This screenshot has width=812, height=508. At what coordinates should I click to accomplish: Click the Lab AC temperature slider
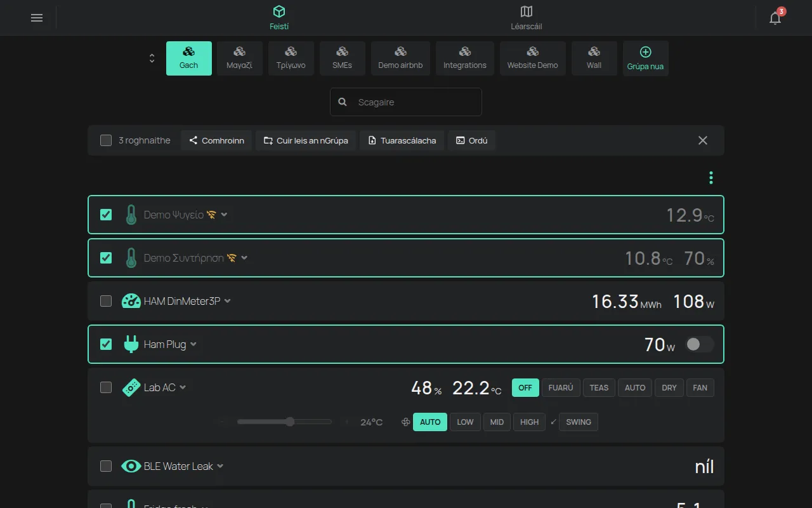coord(284,422)
